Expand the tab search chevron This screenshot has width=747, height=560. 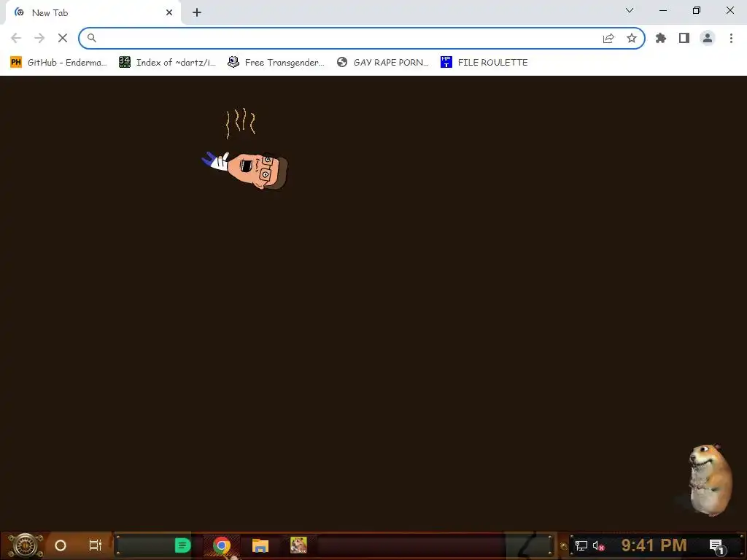(630, 10)
